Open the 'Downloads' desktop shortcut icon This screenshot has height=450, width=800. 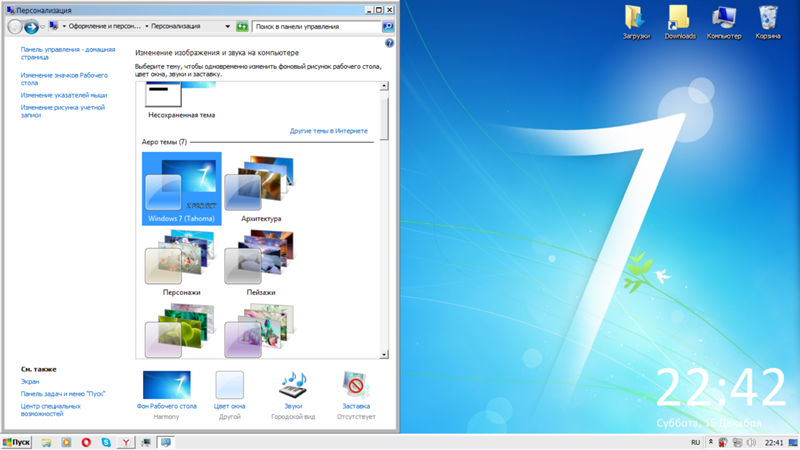(680, 22)
